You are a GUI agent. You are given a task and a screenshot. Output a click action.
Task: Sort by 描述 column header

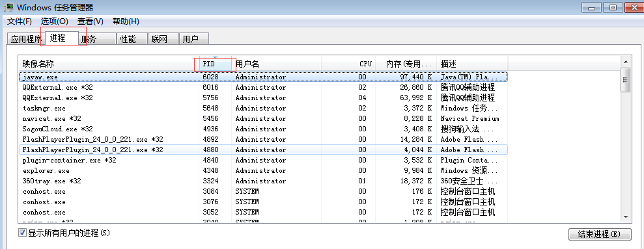(472, 64)
